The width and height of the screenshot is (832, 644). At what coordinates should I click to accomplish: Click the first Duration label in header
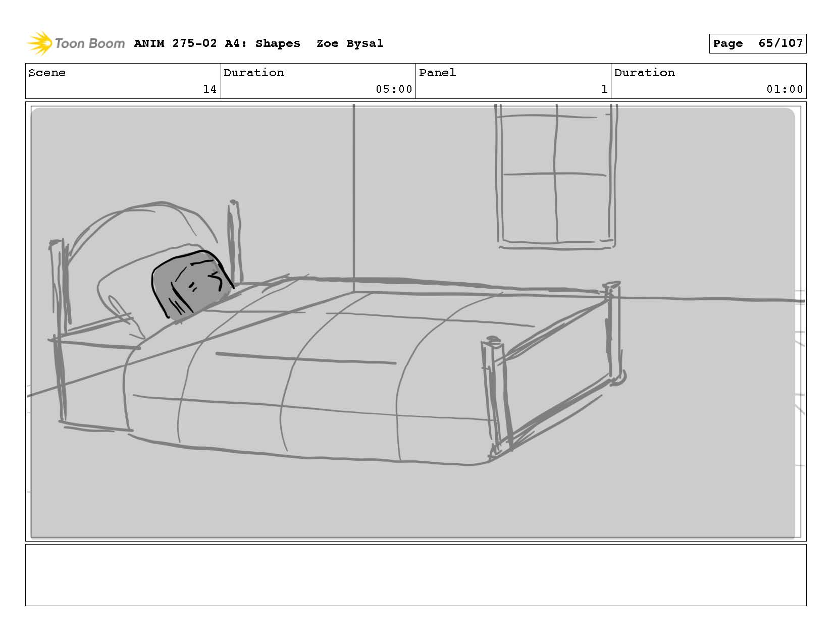(254, 73)
